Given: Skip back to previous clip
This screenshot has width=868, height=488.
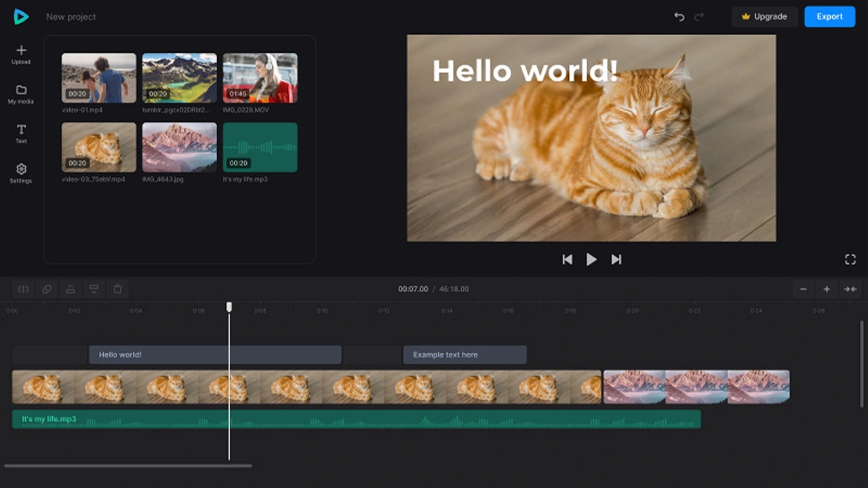Looking at the screenshot, I should pos(567,260).
